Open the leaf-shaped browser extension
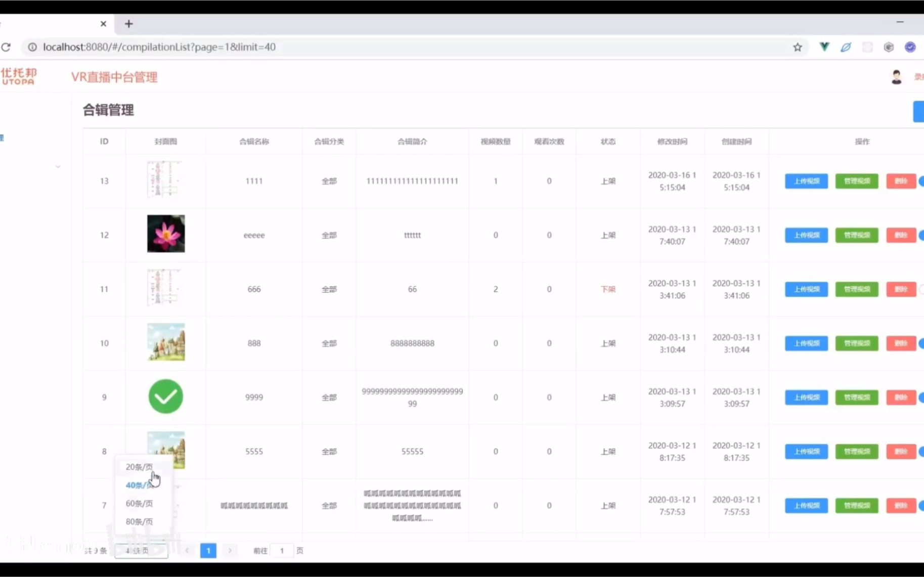The height and width of the screenshot is (577, 924). click(x=846, y=47)
